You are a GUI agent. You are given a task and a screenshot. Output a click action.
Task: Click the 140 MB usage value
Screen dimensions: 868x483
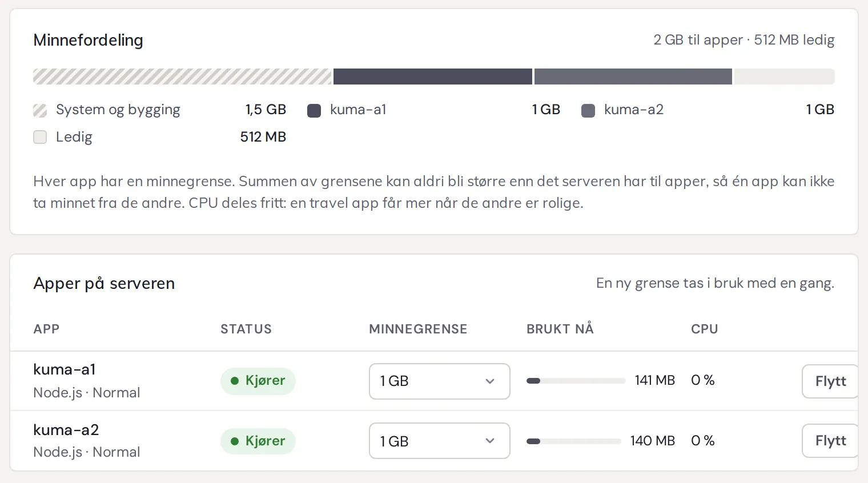653,441
